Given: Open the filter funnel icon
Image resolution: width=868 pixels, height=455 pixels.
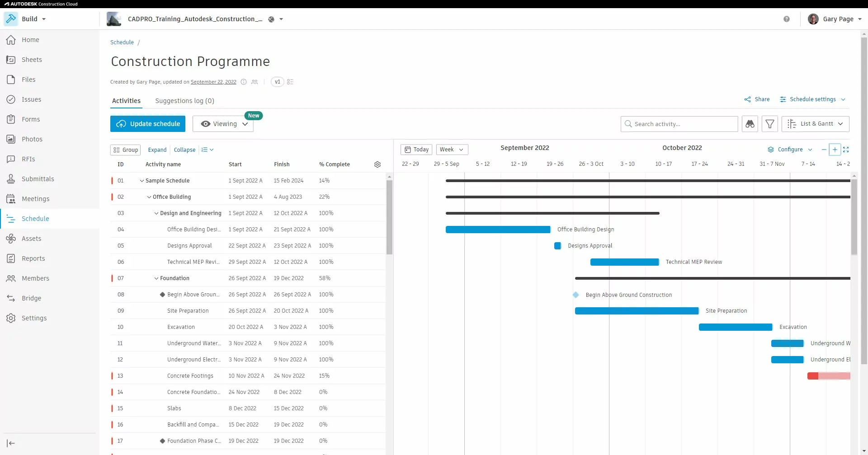Looking at the screenshot, I should click(x=769, y=124).
